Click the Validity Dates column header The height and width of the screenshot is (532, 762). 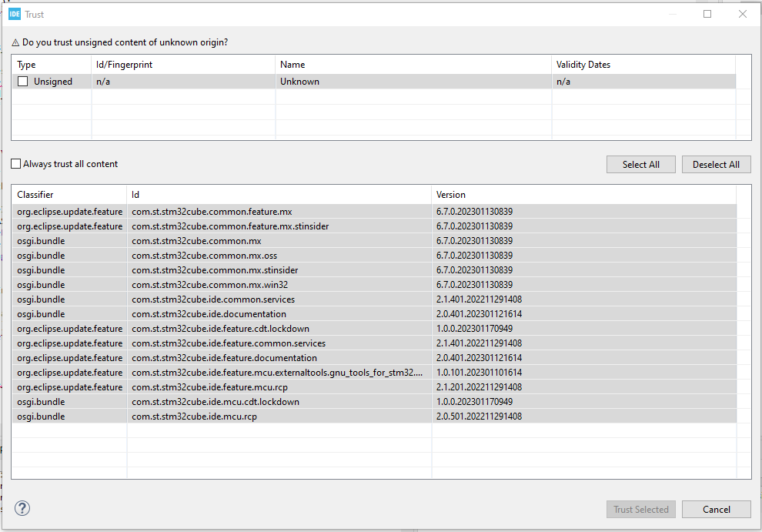tap(644, 65)
